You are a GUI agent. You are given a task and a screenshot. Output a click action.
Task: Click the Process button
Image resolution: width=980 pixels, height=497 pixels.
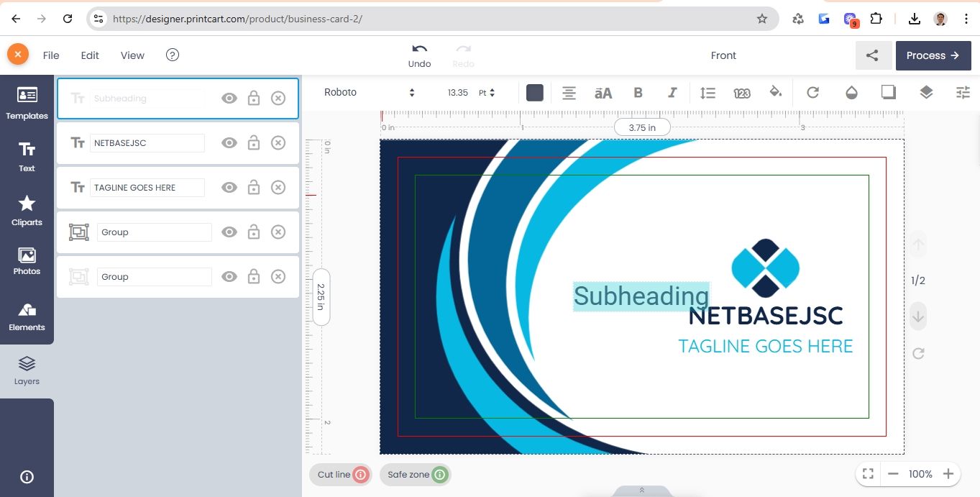933,55
